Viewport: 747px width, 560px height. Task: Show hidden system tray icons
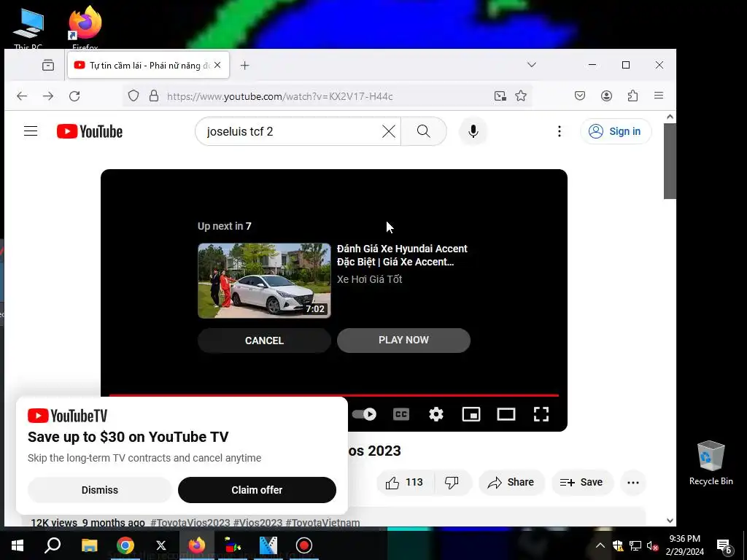pos(600,545)
